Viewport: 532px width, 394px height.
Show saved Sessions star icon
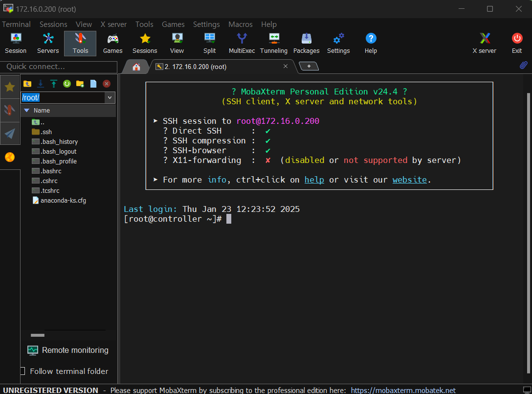(145, 44)
